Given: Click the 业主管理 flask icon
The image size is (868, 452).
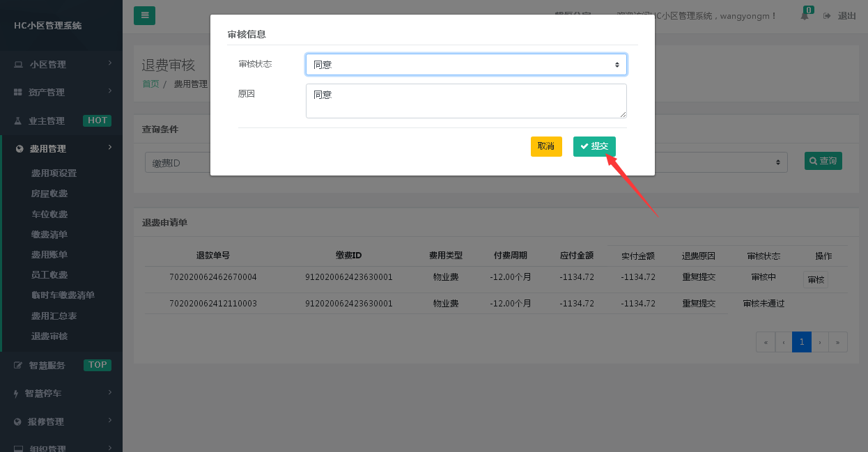Looking at the screenshot, I should 18,120.
